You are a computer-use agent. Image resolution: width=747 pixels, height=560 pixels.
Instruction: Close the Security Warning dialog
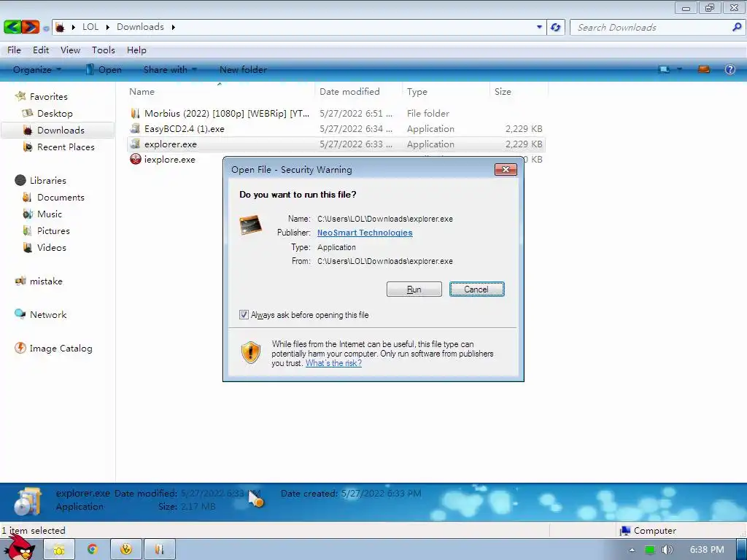[x=506, y=169]
